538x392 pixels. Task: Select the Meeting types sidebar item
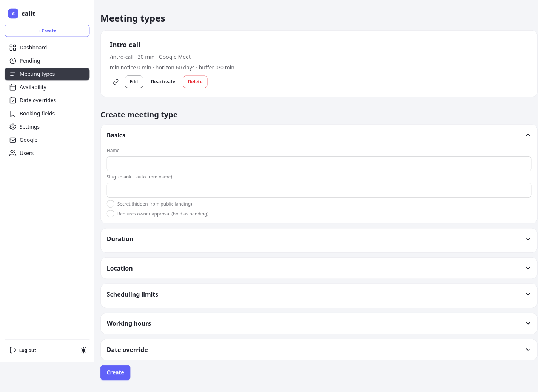coord(47,74)
